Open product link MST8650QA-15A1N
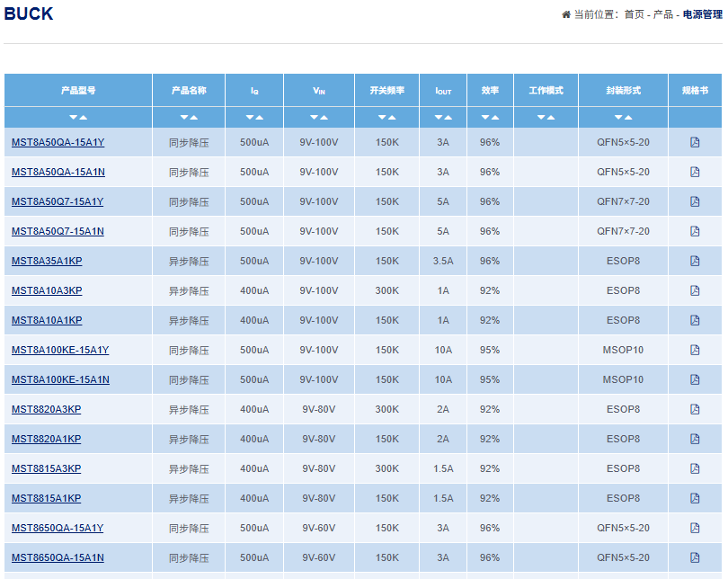The image size is (728, 579). (58, 557)
